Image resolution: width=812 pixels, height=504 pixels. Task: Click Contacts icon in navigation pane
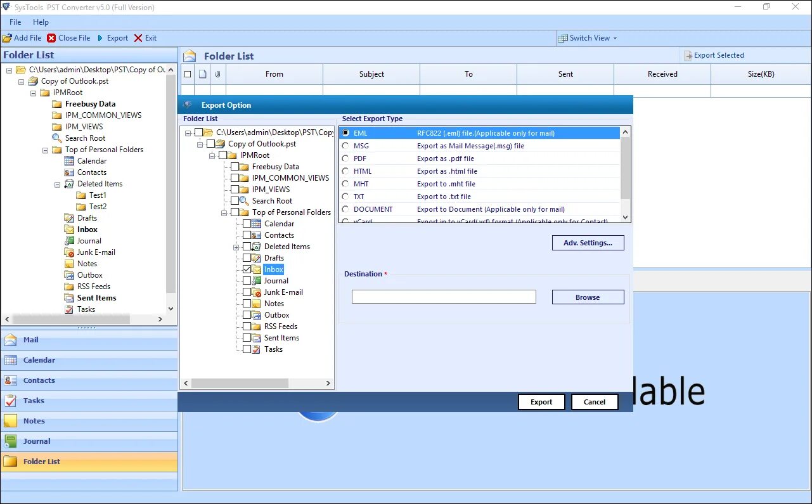[10, 380]
